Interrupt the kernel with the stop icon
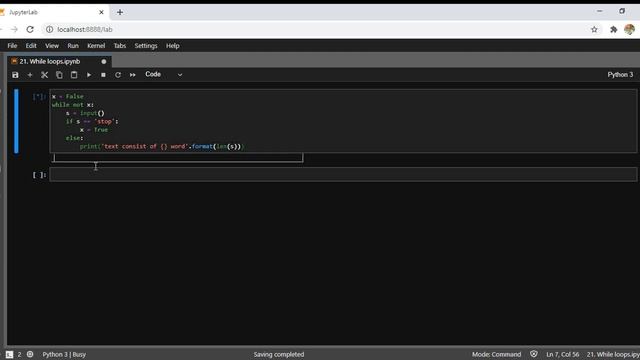Viewport: 640px width, 360px height. pyautogui.click(x=103, y=75)
